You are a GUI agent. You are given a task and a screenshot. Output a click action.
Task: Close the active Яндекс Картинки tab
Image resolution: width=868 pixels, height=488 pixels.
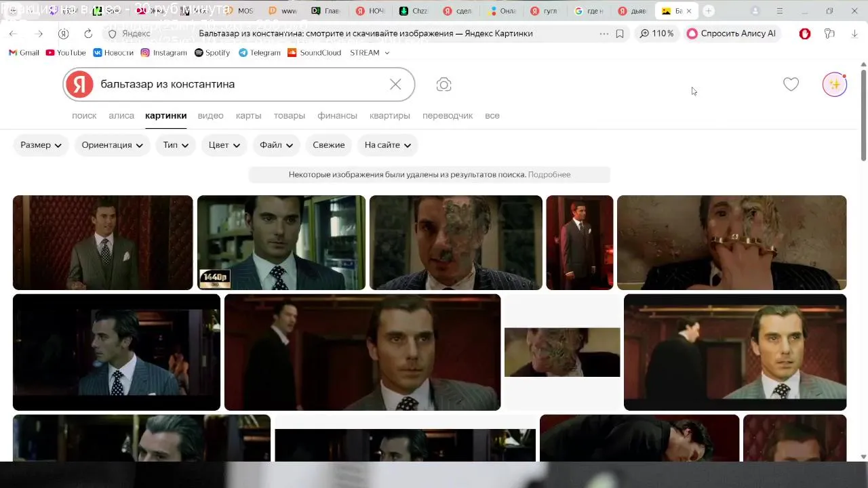tap(690, 11)
